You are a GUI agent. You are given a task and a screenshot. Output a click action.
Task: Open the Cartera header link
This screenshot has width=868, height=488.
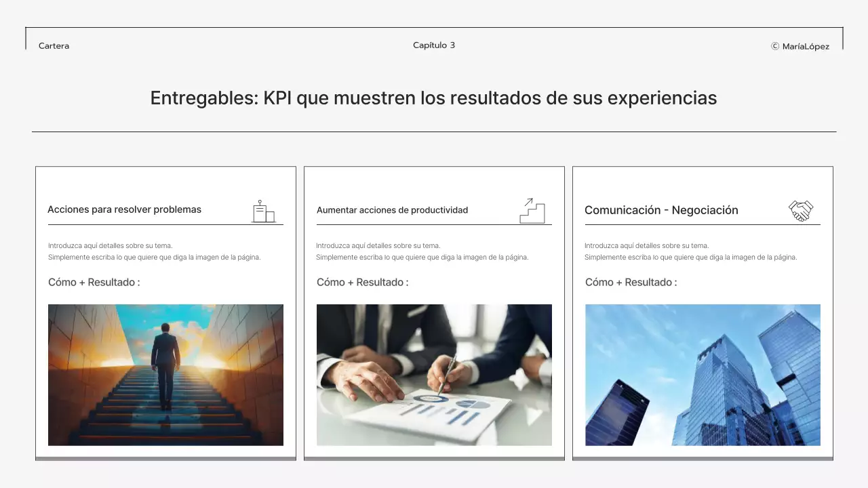[x=53, y=46]
